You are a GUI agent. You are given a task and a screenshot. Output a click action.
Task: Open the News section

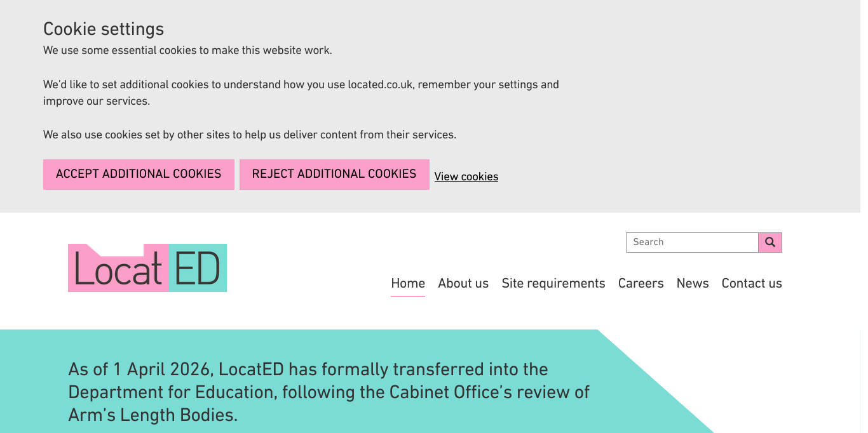(693, 283)
